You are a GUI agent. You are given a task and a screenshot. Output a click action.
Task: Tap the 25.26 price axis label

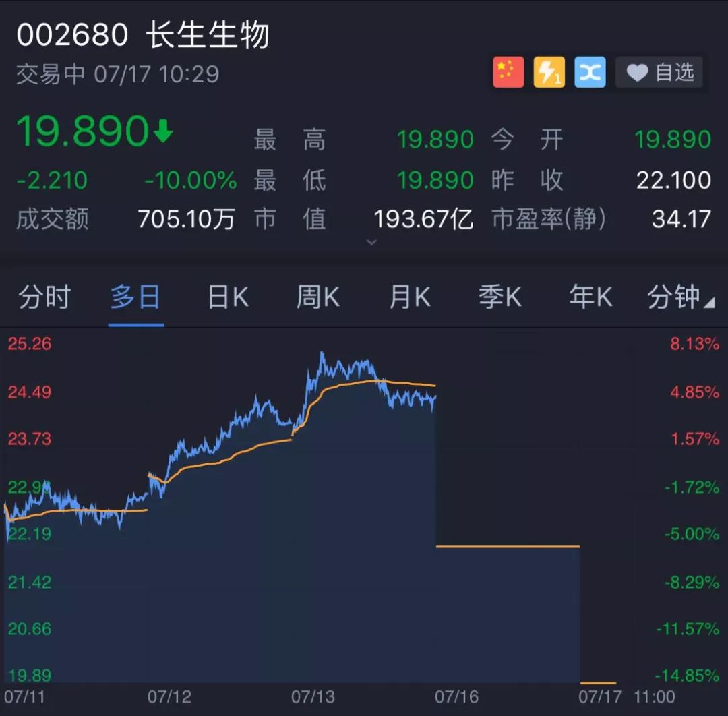[x=29, y=344]
